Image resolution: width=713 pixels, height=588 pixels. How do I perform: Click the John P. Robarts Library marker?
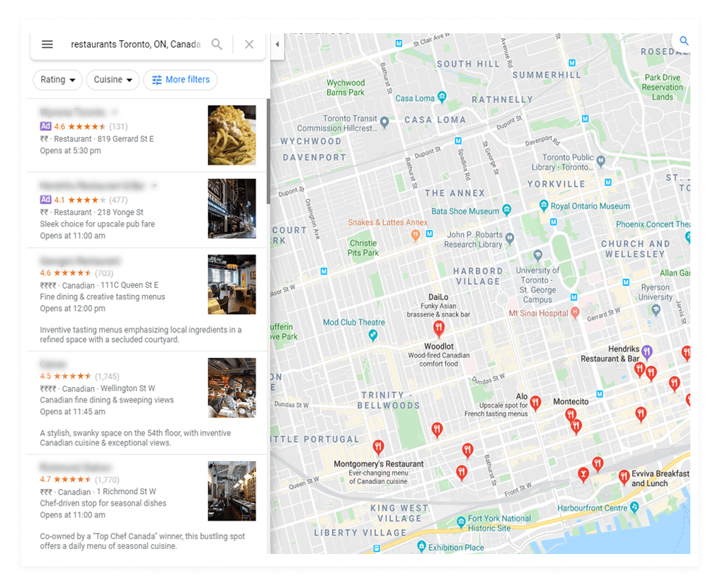click(x=510, y=238)
